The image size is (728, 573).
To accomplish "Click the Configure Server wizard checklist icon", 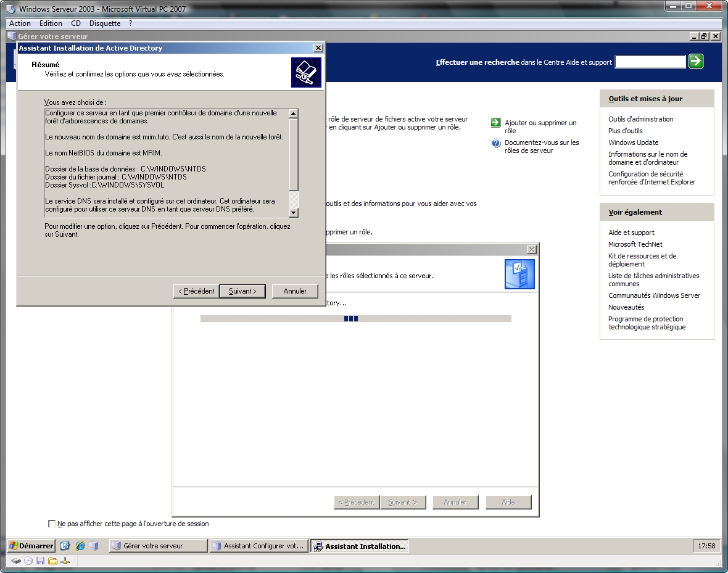I will coord(519,274).
